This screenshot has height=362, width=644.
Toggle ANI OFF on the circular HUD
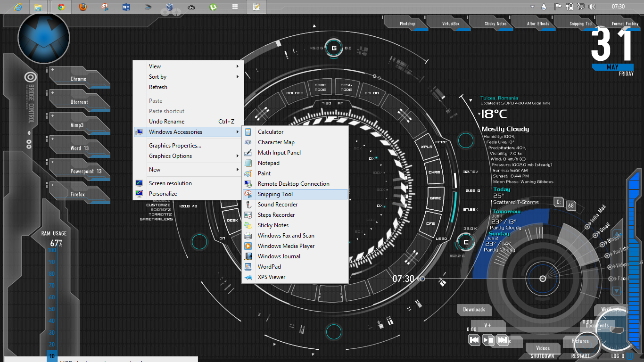tap(295, 93)
